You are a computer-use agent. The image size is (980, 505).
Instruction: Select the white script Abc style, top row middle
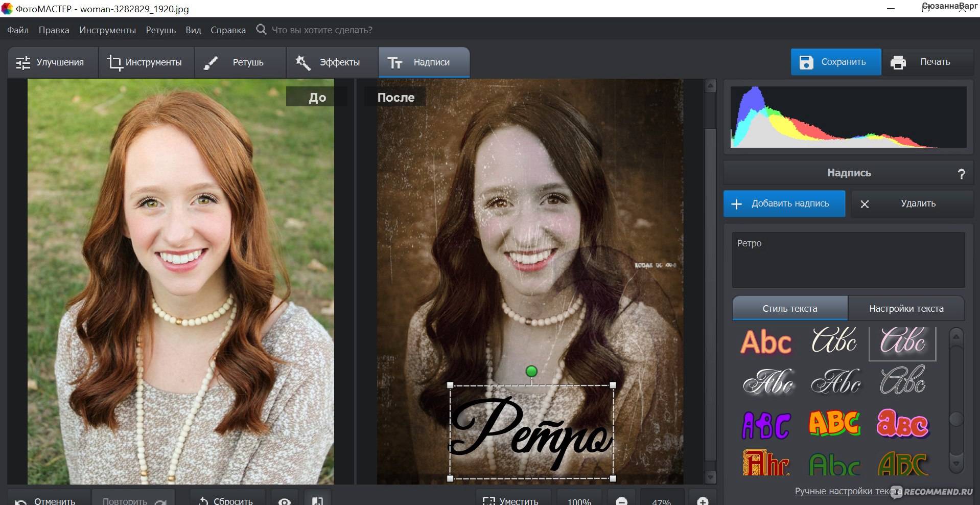(834, 340)
